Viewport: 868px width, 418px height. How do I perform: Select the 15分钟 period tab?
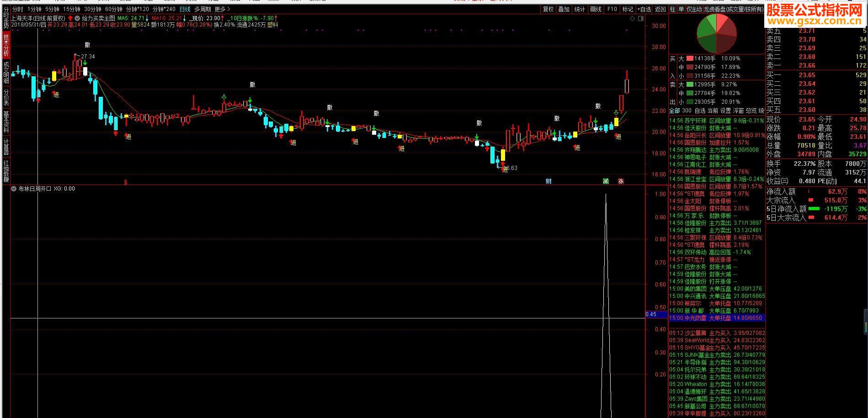pyautogui.click(x=72, y=9)
